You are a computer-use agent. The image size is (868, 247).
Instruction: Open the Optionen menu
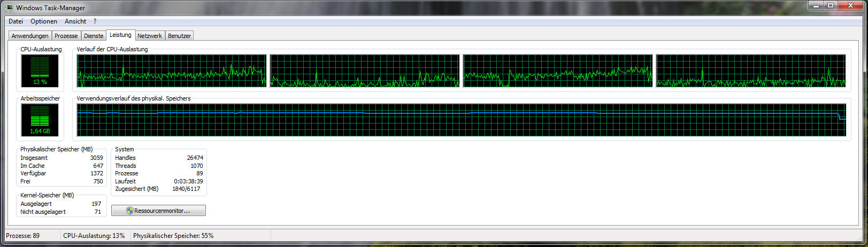pyautogui.click(x=44, y=21)
